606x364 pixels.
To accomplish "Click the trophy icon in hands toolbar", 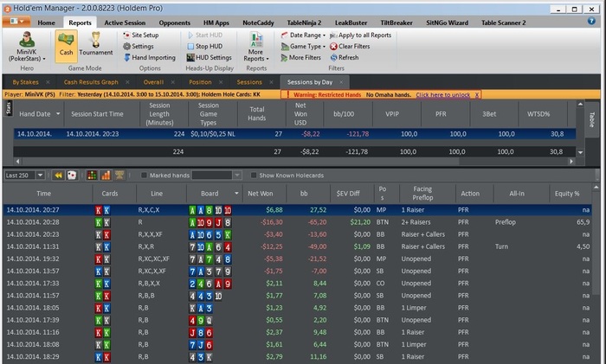I will pyautogui.click(x=119, y=176).
